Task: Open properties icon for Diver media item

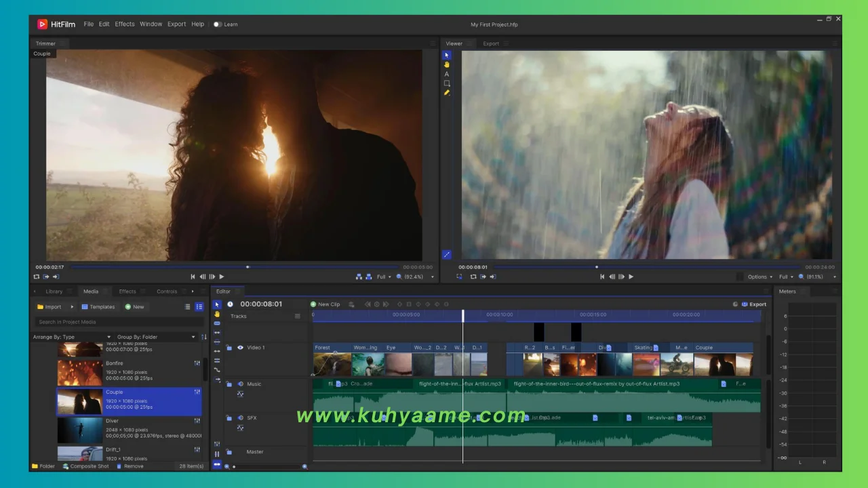Action: (197, 421)
